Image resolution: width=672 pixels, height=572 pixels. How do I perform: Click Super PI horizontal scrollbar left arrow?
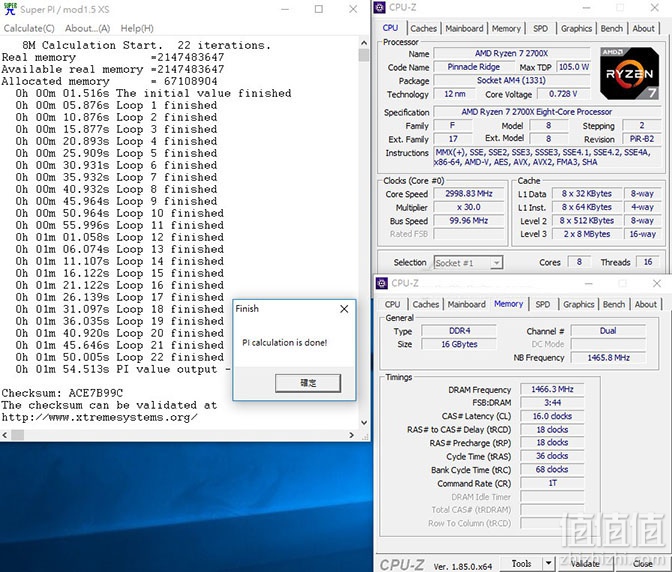[x=5, y=435]
